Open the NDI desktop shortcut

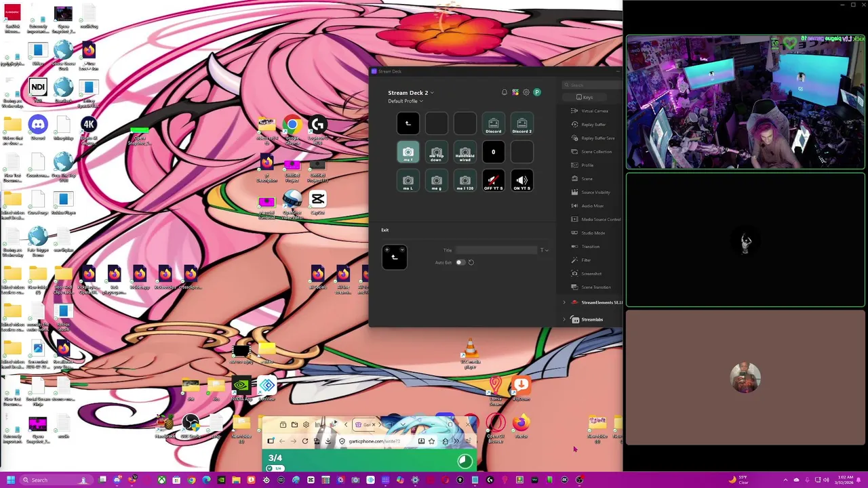click(x=38, y=91)
